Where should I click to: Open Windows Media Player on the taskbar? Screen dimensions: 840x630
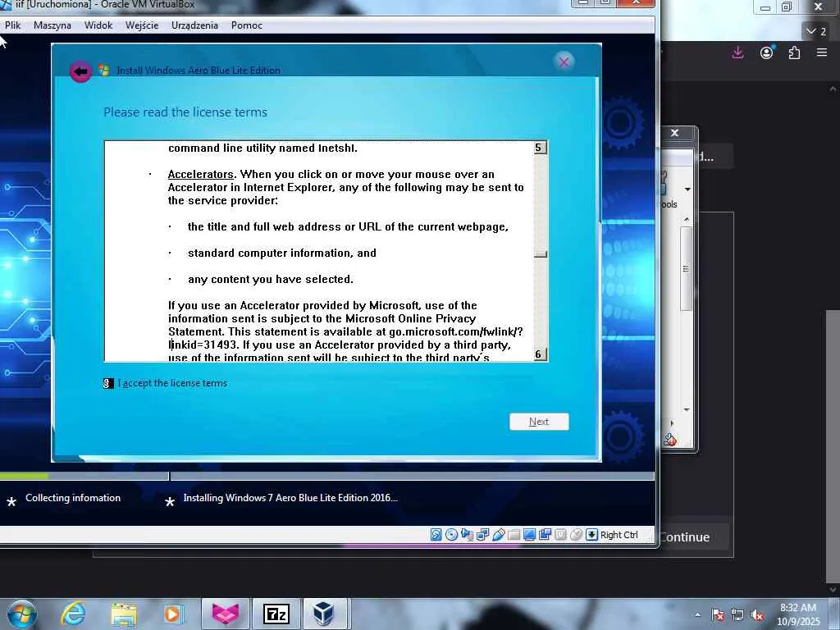(174, 614)
